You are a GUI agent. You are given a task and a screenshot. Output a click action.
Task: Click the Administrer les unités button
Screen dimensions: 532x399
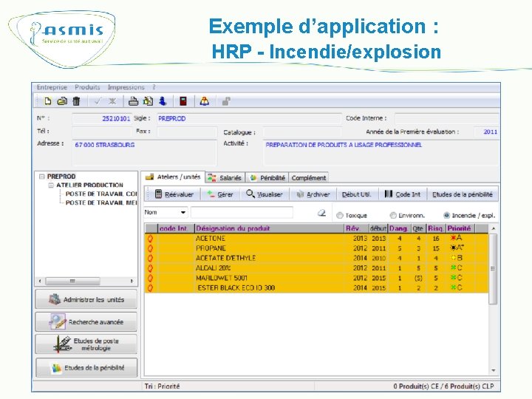(x=86, y=300)
